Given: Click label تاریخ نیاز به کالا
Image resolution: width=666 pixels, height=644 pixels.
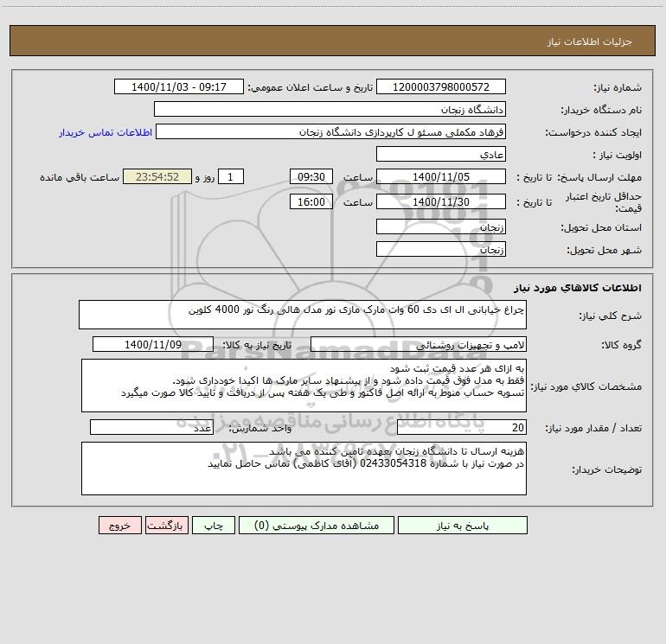Looking at the screenshot, I should click(258, 345).
